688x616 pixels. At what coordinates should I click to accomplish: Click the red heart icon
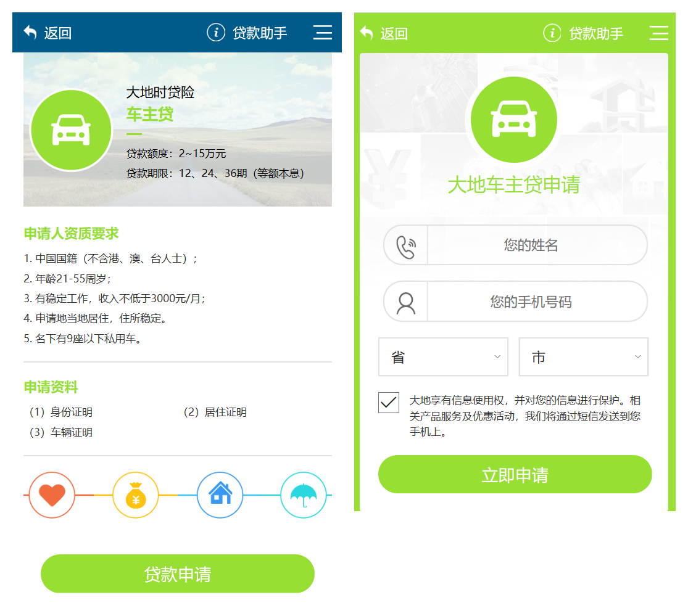click(52, 495)
